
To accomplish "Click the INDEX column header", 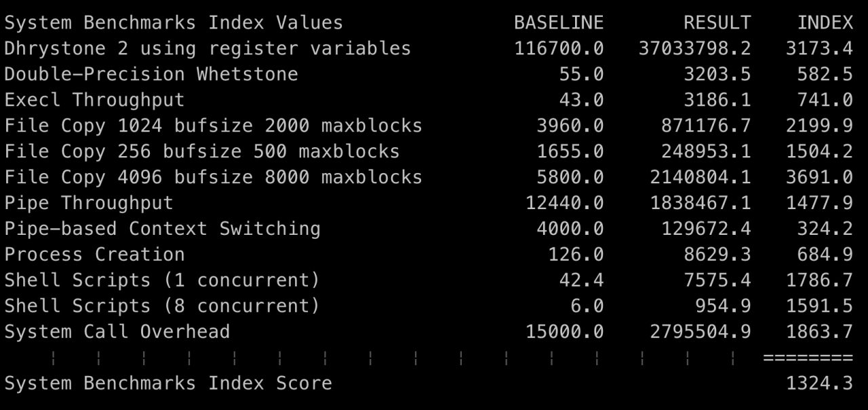I will pyautogui.click(x=825, y=22).
